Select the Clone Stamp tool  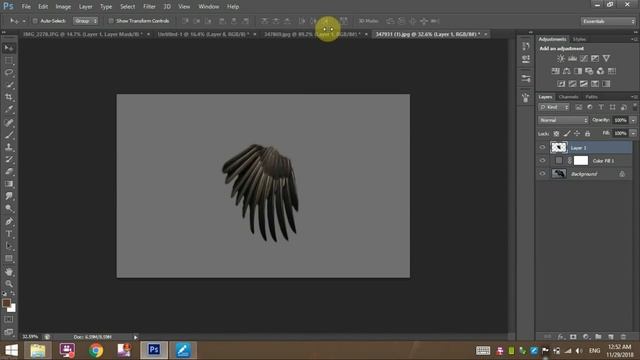[9, 147]
